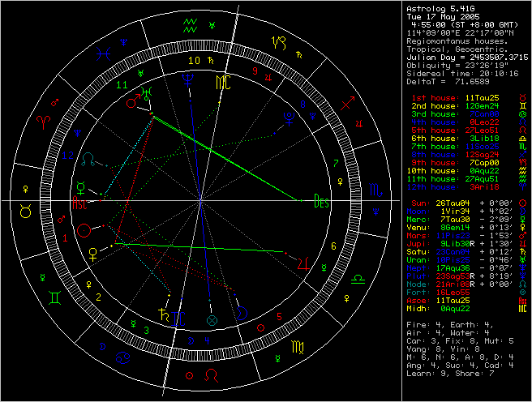
Task: Click the 'Midh: 0Aqu22' row
Action: click(x=438, y=309)
